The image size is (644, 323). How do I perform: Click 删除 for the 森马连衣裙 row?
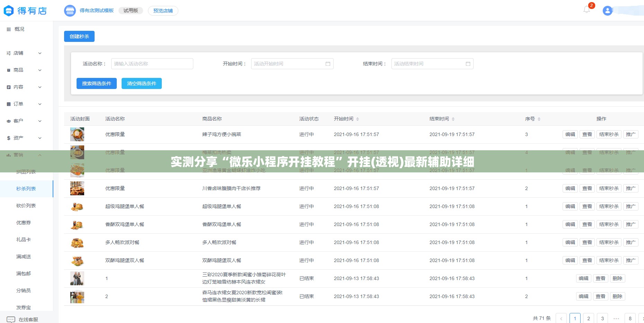tap(617, 296)
